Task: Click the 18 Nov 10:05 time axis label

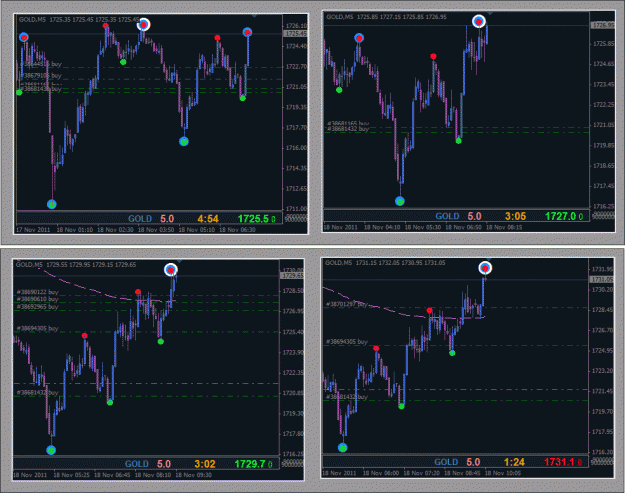Action: pos(503,473)
